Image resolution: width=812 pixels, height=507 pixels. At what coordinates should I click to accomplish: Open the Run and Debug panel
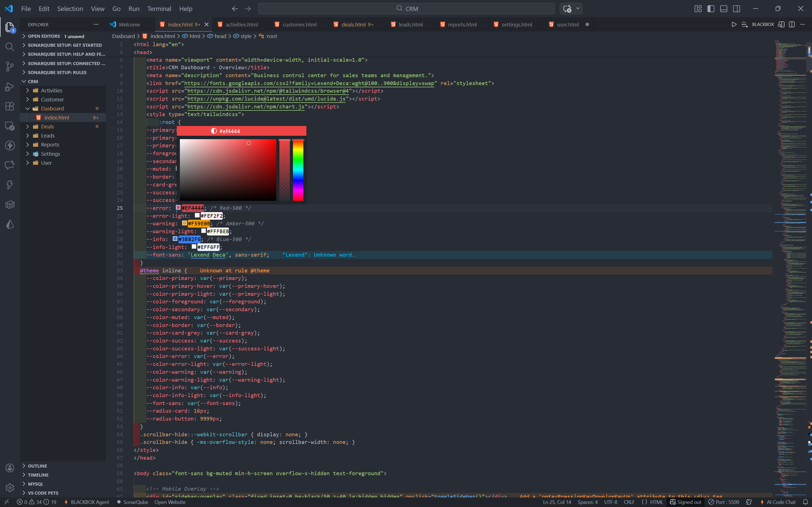(x=9, y=86)
